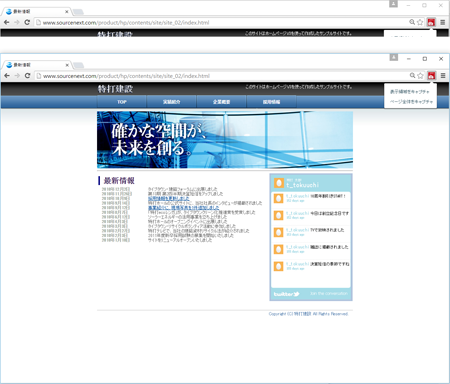Choose ページ全体をキャプチャ from the extension popup
450x384 pixels.
click(x=411, y=101)
